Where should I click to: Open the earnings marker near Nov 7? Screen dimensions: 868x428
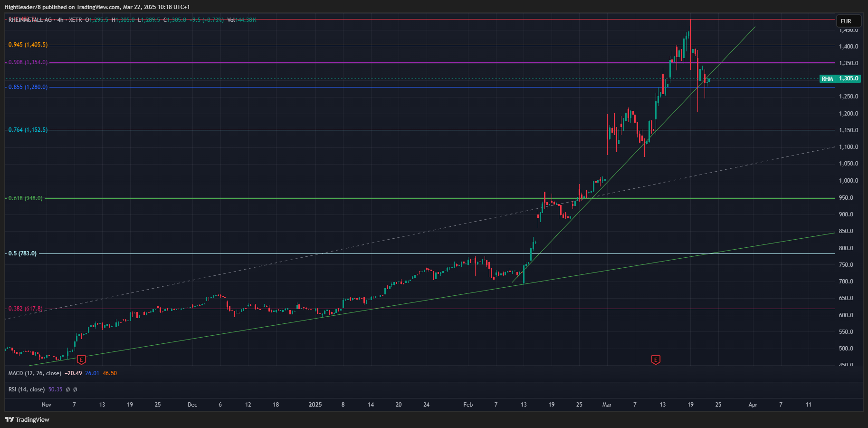81,360
